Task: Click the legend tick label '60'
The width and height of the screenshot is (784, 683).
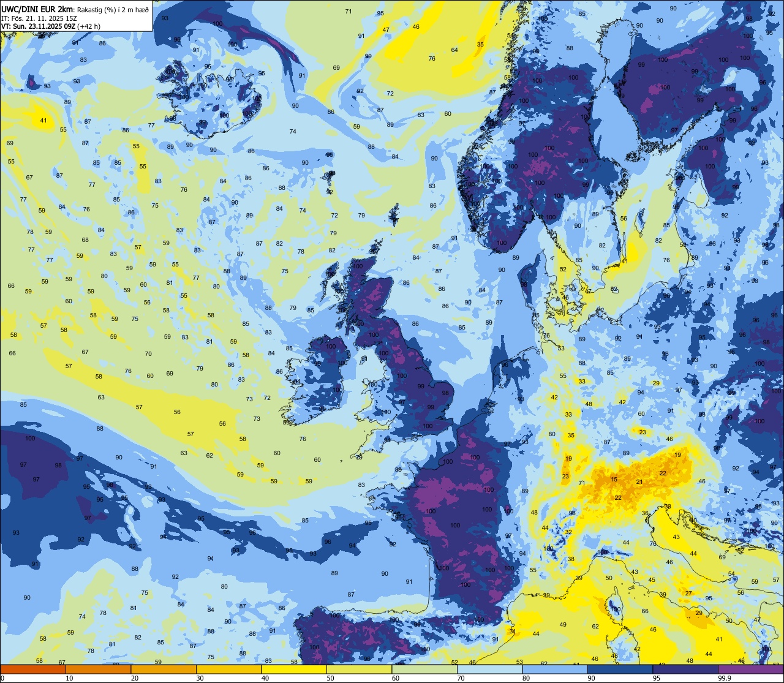Action: (x=396, y=678)
